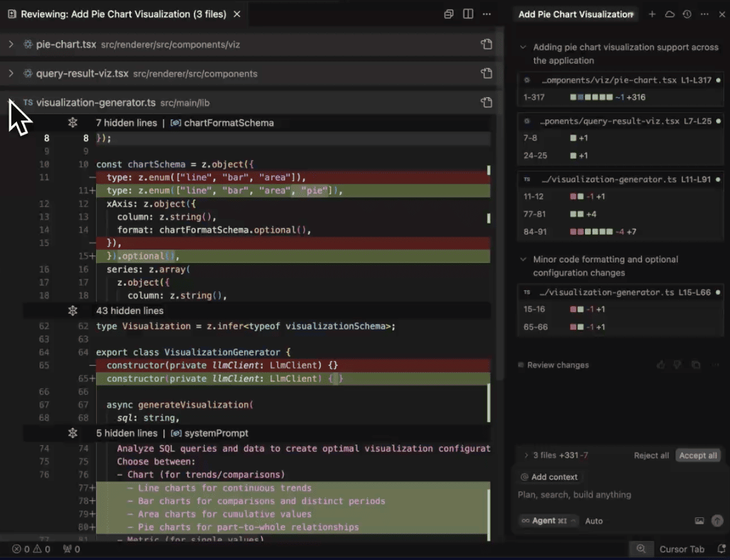Send the message with the arrow button
This screenshot has width=730, height=560.
[x=717, y=521]
